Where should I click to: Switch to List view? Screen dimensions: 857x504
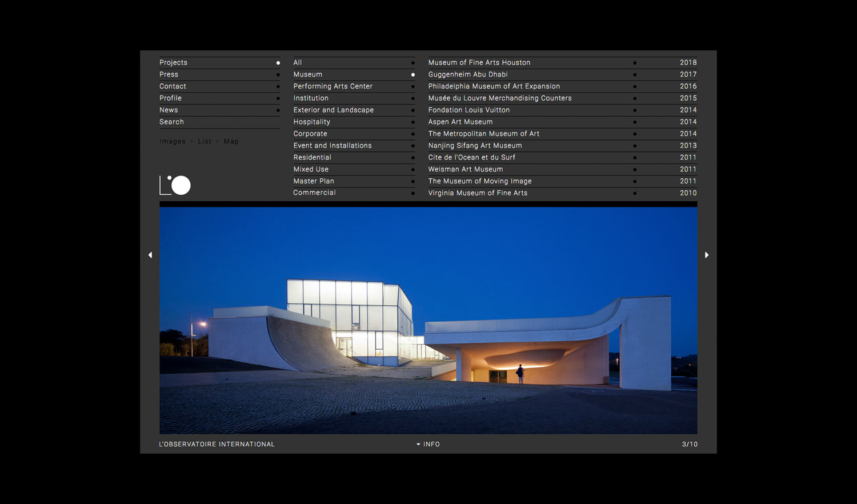tap(205, 141)
